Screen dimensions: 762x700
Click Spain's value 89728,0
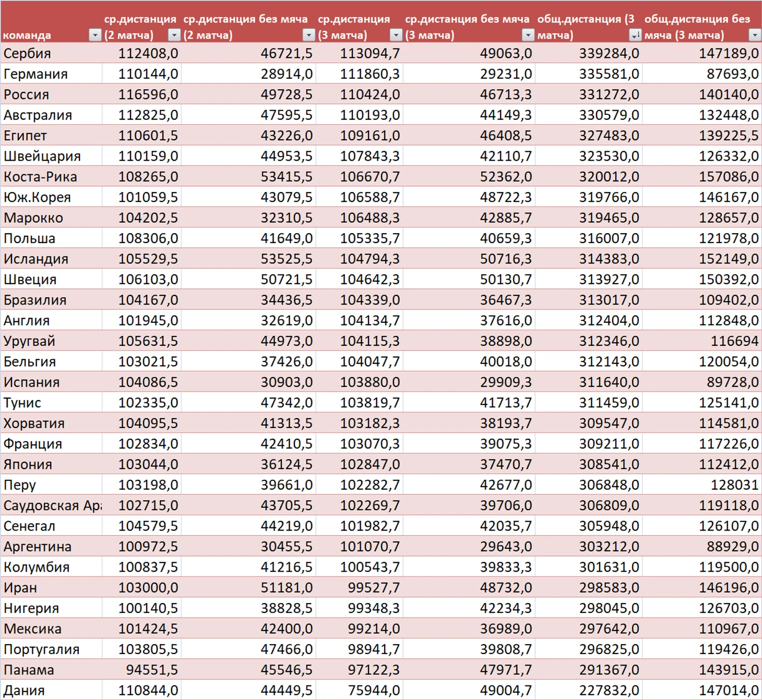point(733,382)
